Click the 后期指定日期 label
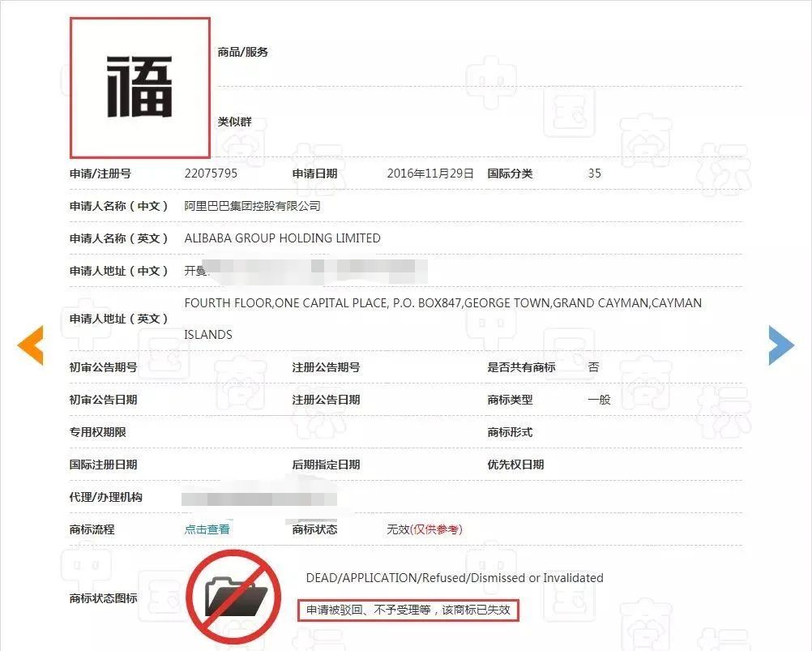This screenshot has width=812, height=651. click(326, 465)
